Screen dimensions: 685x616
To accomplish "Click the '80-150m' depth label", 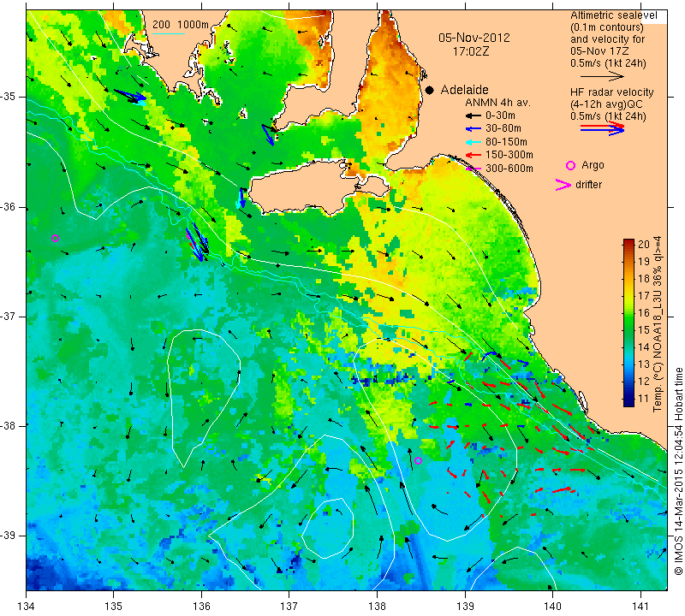I will [506, 142].
